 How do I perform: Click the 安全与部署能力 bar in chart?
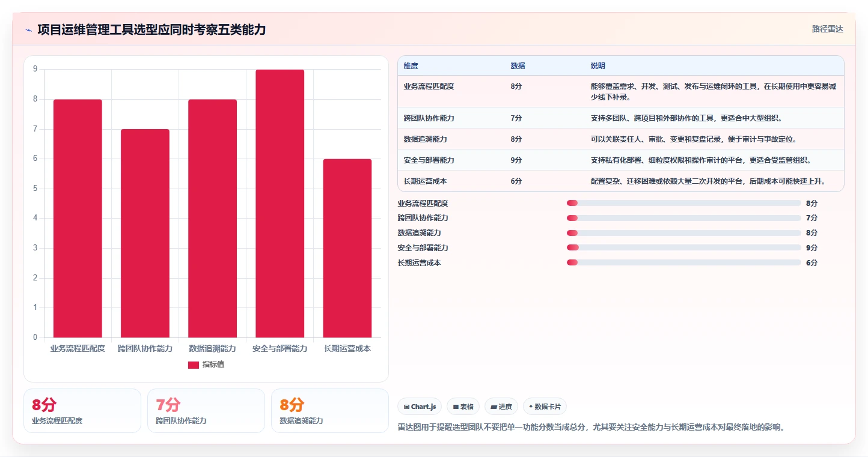pos(280,204)
